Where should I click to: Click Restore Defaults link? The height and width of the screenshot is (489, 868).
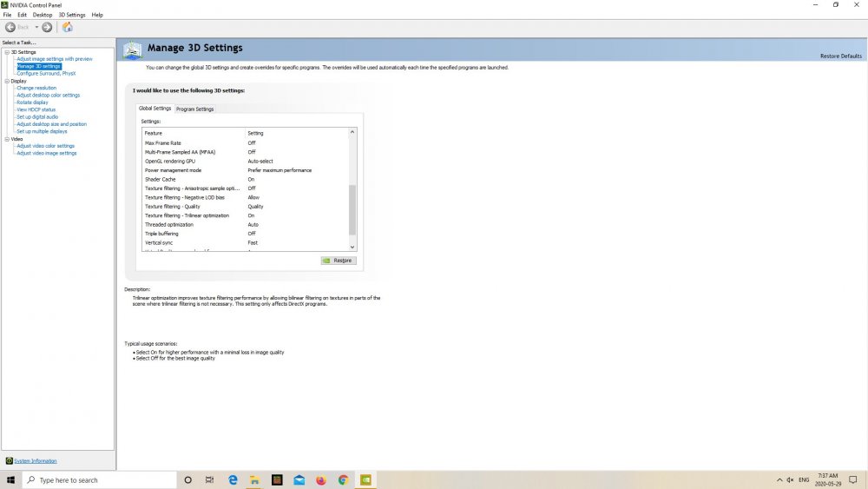840,56
